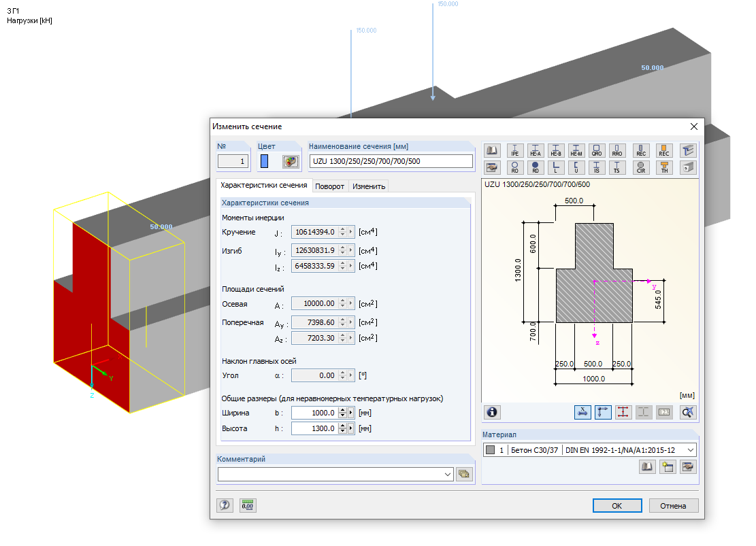Image resolution: width=756 pixels, height=546 pixels.
Task: Select the gray REC rectangle section
Action: click(641, 151)
